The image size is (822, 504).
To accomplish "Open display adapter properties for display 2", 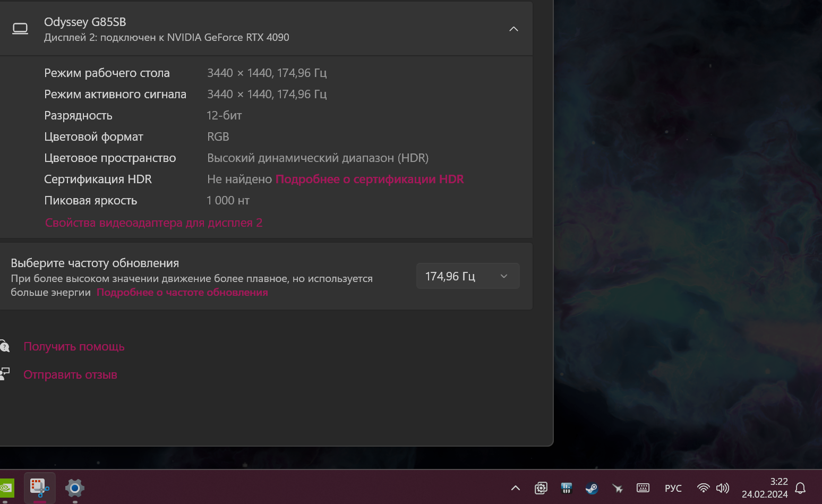I will pyautogui.click(x=153, y=223).
